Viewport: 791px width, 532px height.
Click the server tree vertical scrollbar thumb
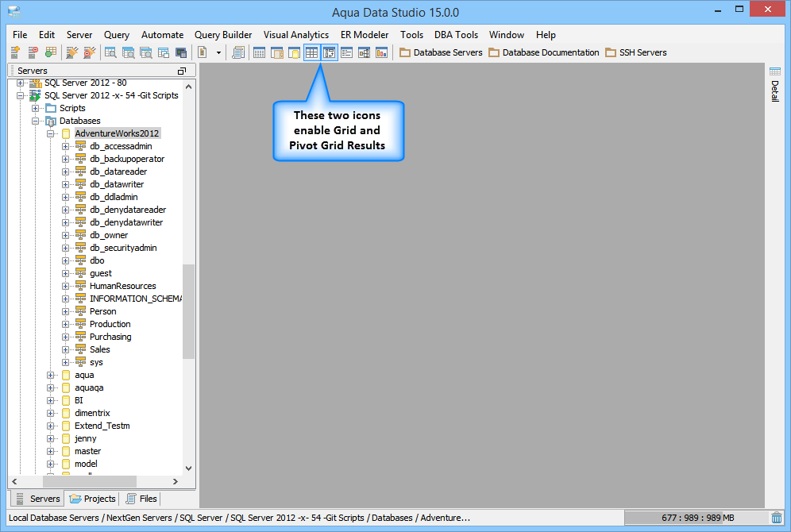pos(189,311)
